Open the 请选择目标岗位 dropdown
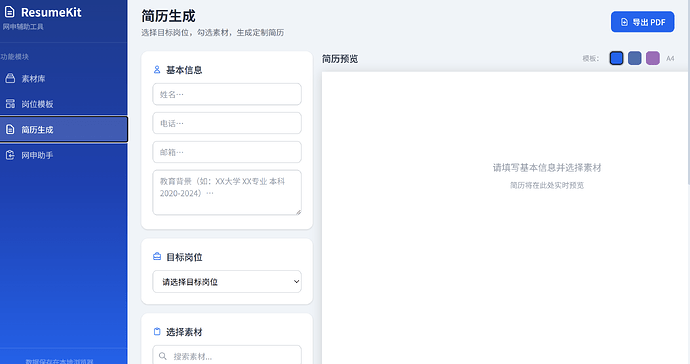 227,282
